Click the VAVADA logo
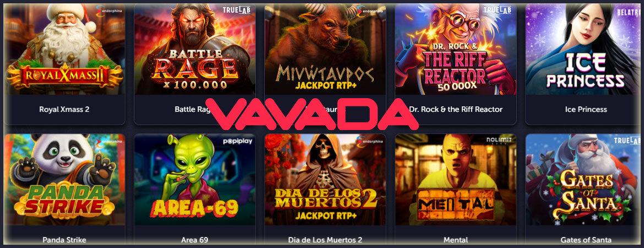Screen dimensions: 644x248 (x=312, y=114)
